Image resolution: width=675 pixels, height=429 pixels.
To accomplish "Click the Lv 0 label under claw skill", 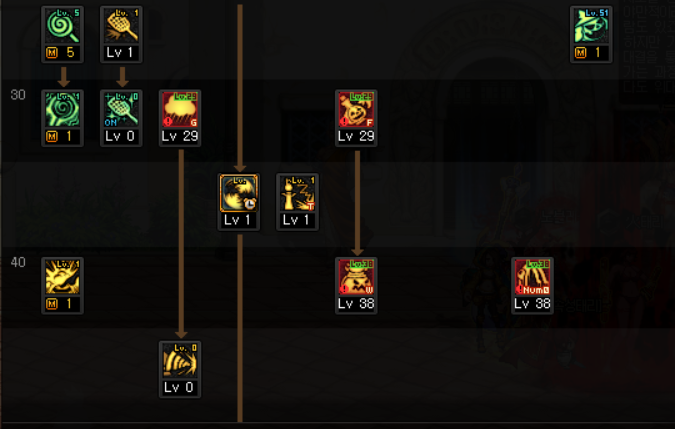I will [179, 388].
